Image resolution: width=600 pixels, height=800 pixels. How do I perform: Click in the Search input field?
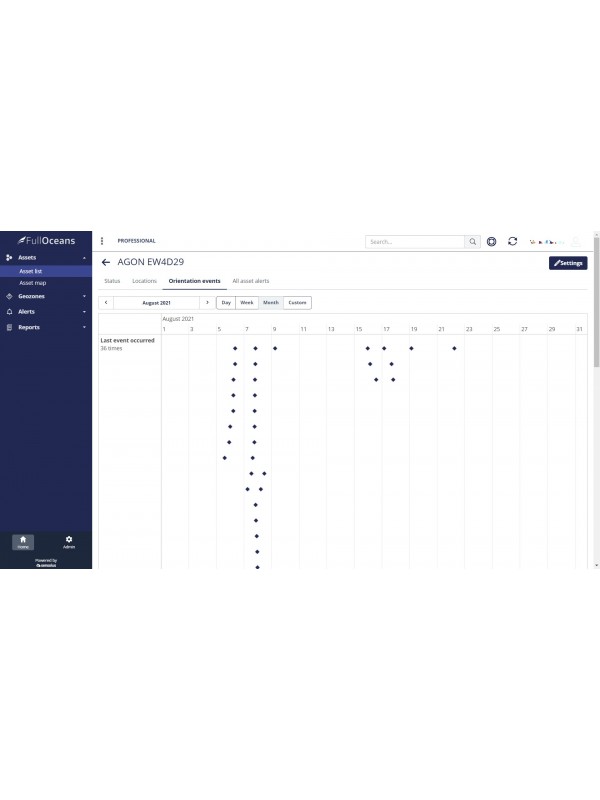pos(415,241)
